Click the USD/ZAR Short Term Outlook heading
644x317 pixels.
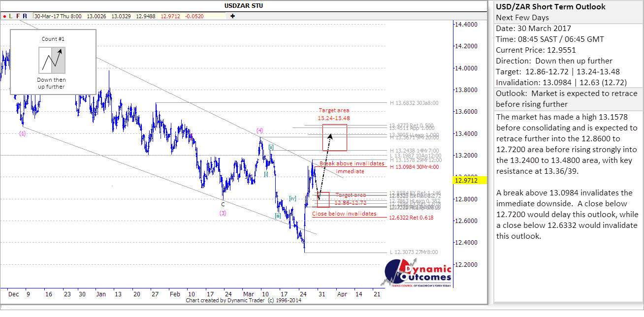550,7
